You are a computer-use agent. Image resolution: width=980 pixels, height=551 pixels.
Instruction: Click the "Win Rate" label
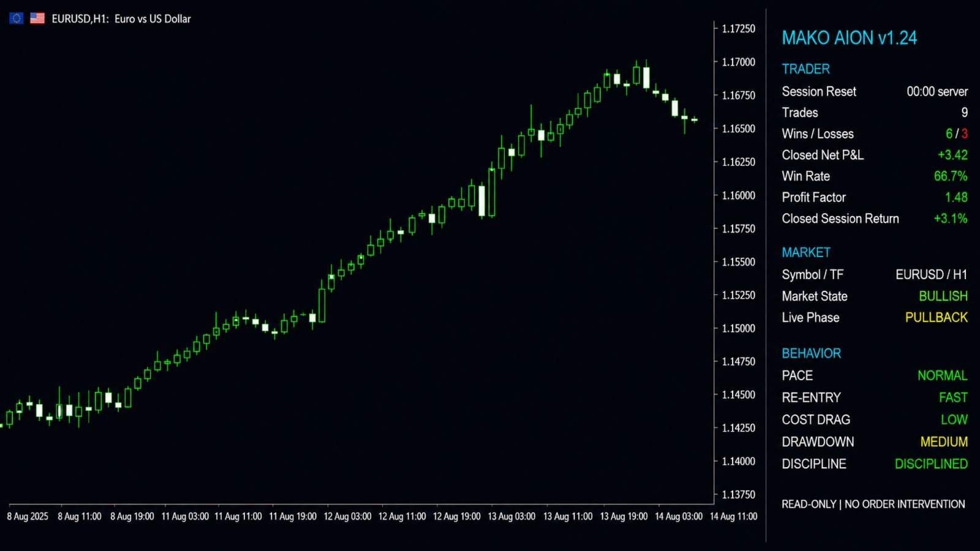point(805,176)
